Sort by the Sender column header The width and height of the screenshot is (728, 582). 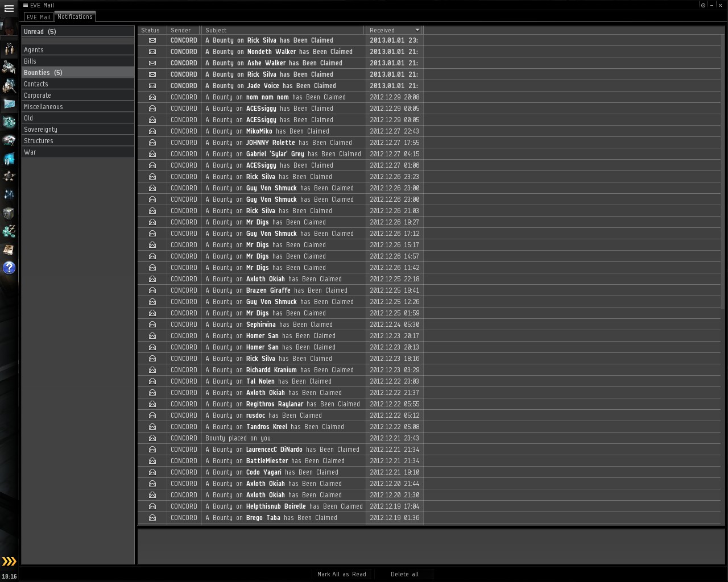184,30
